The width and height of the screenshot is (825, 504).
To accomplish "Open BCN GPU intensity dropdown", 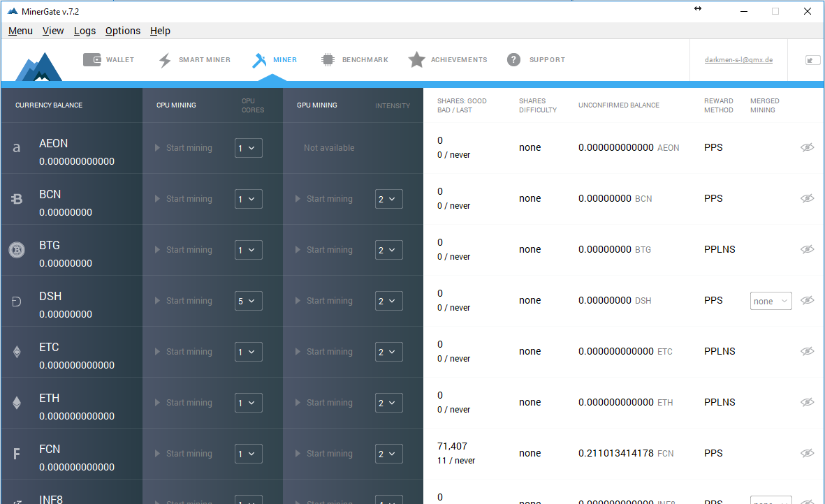I will (389, 199).
